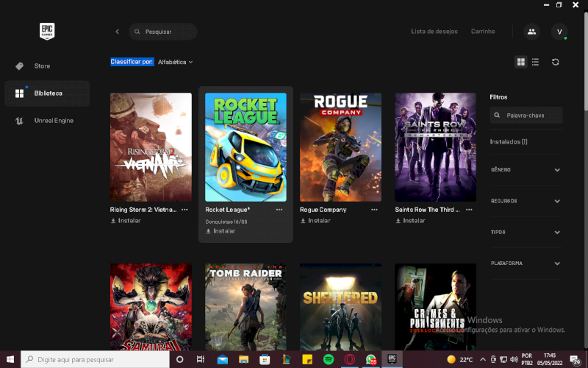Select the Rocket League cover art
The image size is (588, 368).
pos(245,147)
